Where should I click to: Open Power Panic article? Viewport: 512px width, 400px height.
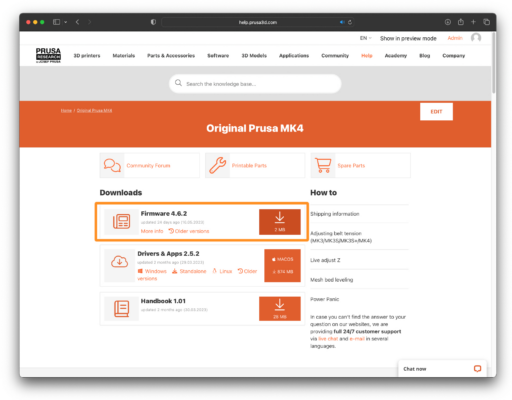click(324, 299)
